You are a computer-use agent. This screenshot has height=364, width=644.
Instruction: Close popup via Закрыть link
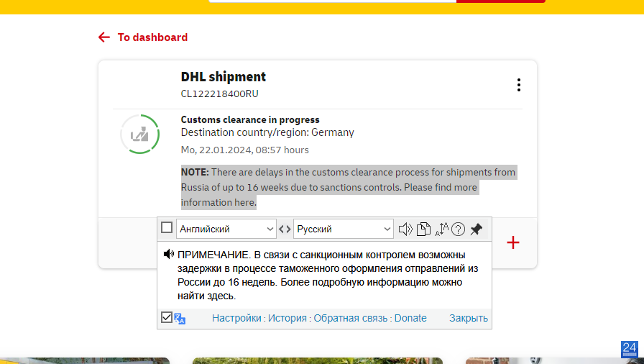(469, 318)
